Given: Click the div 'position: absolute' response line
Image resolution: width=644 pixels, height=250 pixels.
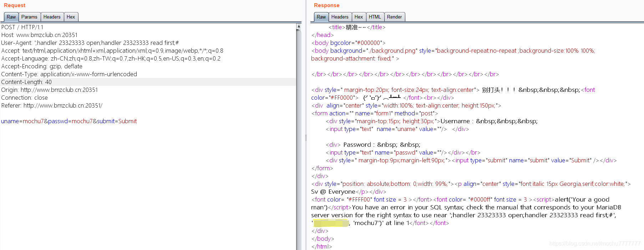Looking at the screenshot, I should click(x=471, y=184).
